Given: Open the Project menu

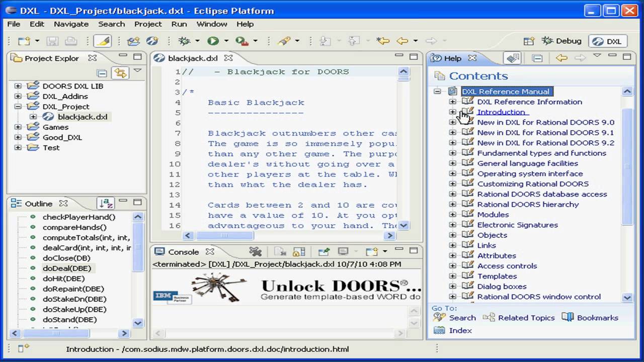Looking at the screenshot, I should [148, 24].
